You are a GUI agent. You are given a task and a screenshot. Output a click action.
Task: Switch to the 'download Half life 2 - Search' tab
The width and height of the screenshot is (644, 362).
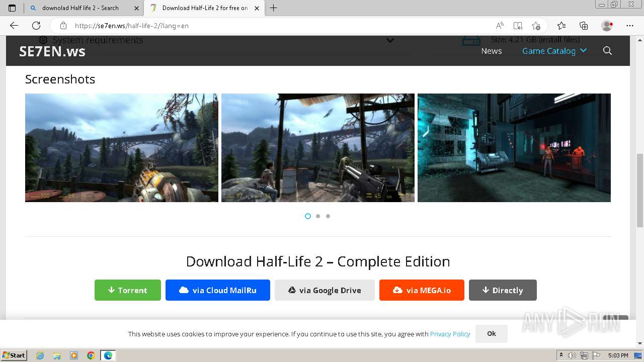tap(84, 8)
